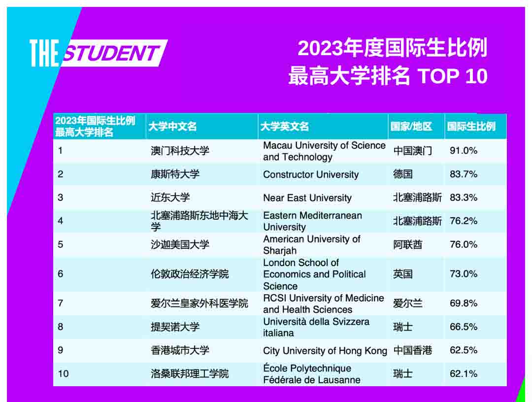Click the cell '伦敦政治经济学院'
This screenshot has height=402, width=532.
[190, 274]
